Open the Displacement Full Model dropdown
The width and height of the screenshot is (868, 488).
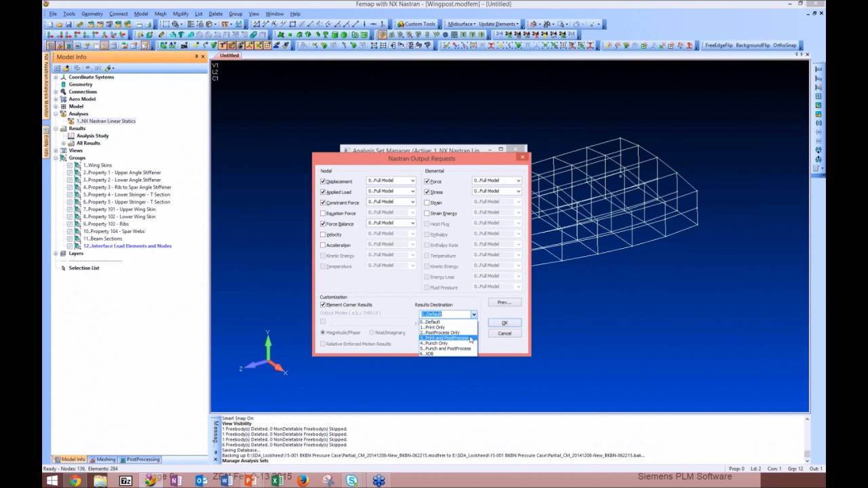coord(391,180)
